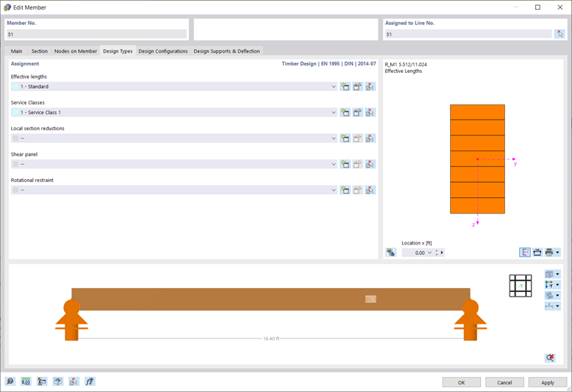Viewport: 572px width, 392px height.
Task: Create new shear panel icon
Action: (345, 164)
